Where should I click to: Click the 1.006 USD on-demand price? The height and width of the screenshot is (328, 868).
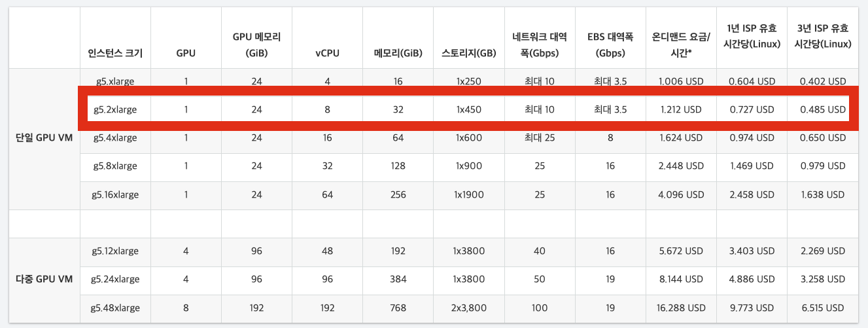681,81
